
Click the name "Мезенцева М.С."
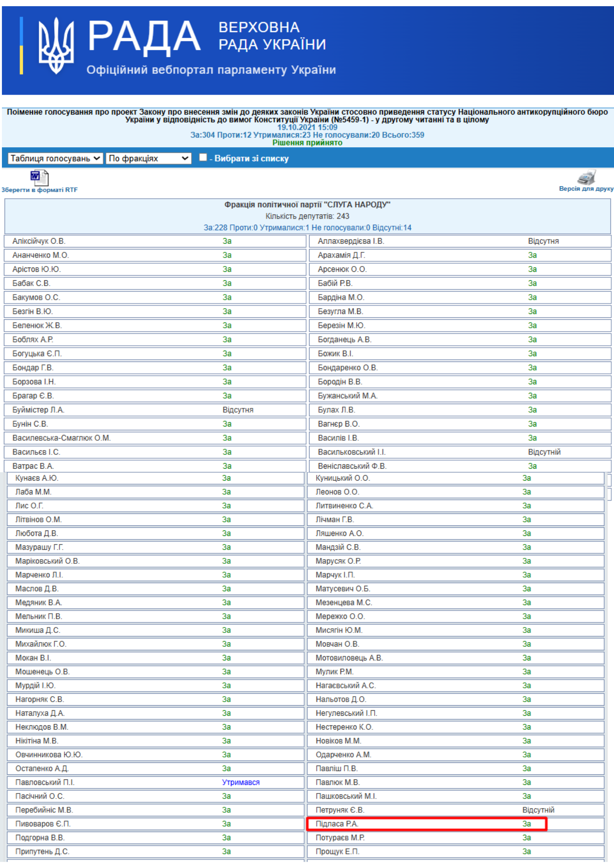344,603
